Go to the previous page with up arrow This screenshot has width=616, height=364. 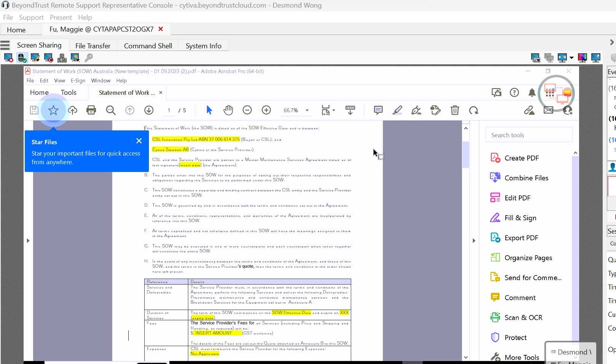point(130,110)
